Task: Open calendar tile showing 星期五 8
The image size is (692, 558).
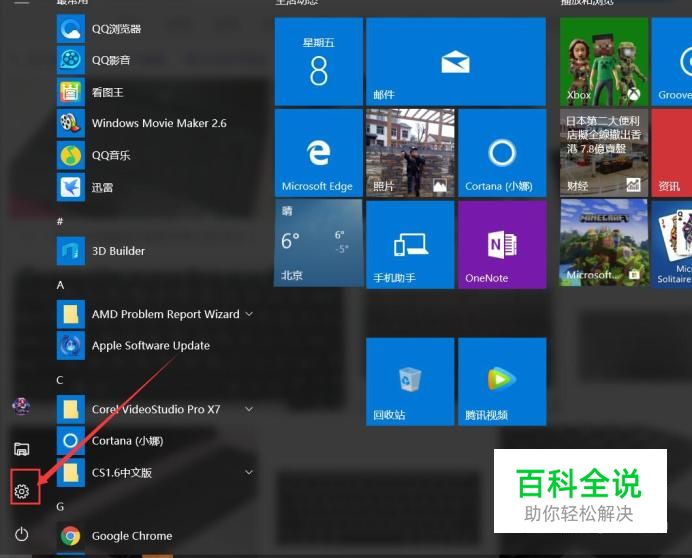Action: 319,61
